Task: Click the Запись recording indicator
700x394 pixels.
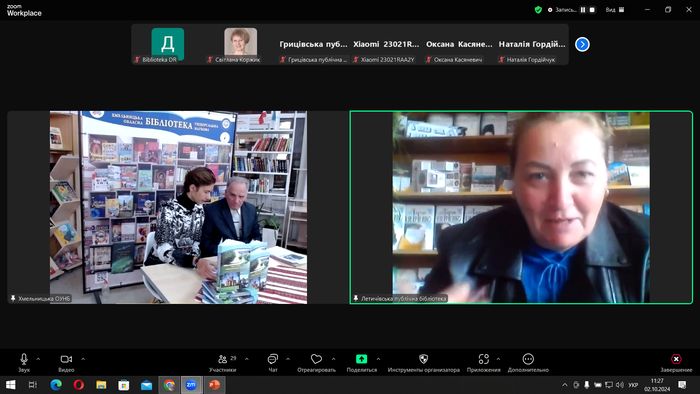Action: [x=562, y=9]
